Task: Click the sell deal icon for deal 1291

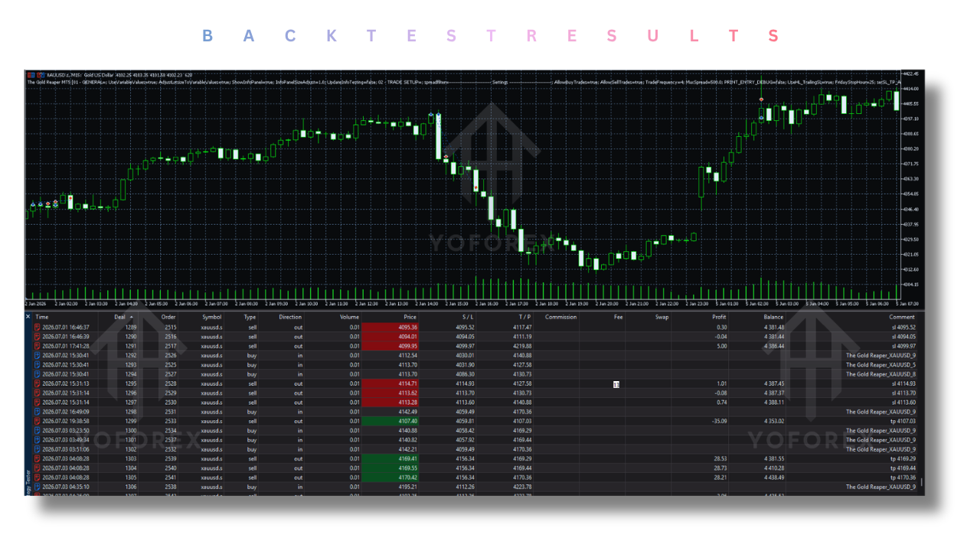Action: (x=38, y=346)
